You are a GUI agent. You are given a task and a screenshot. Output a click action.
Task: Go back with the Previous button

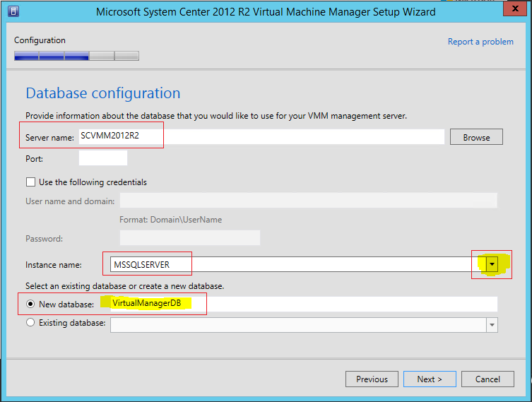(x=372, y=379)
